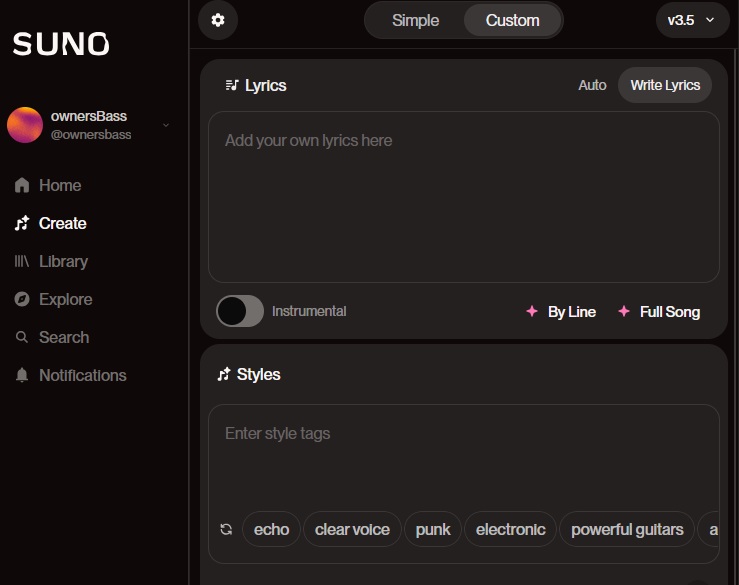Click the Explore compass icon
This screenshot has height=585, width=739.
22,299
